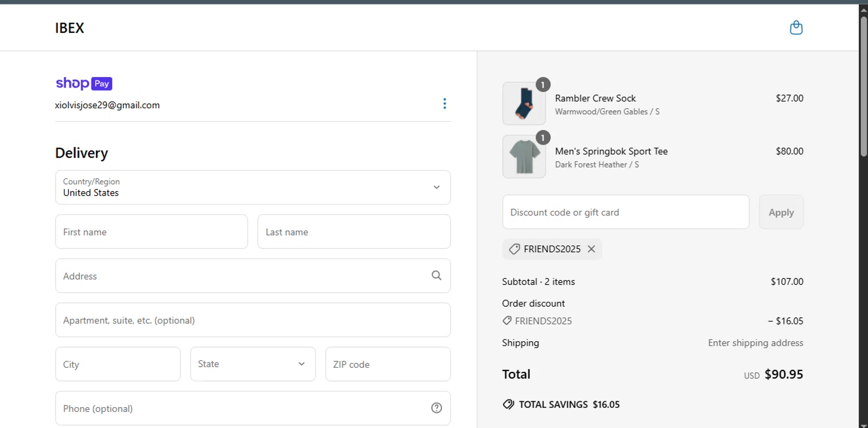Image resolution: width=868 pixels, height=428 pixels.
Task: Click the $90.95 total amount
Action: 784,374
